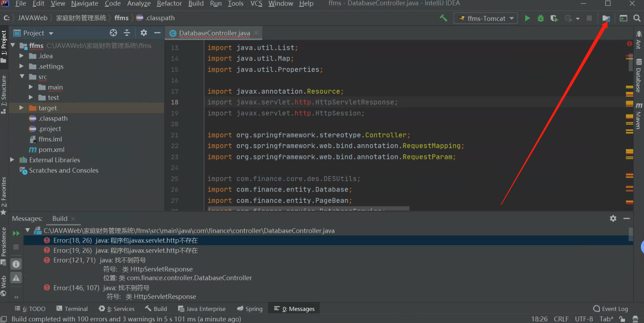Select the ffms.iml file
Image resolution: width=644 pixels, height=323 pixels.
tap(50, 139)
